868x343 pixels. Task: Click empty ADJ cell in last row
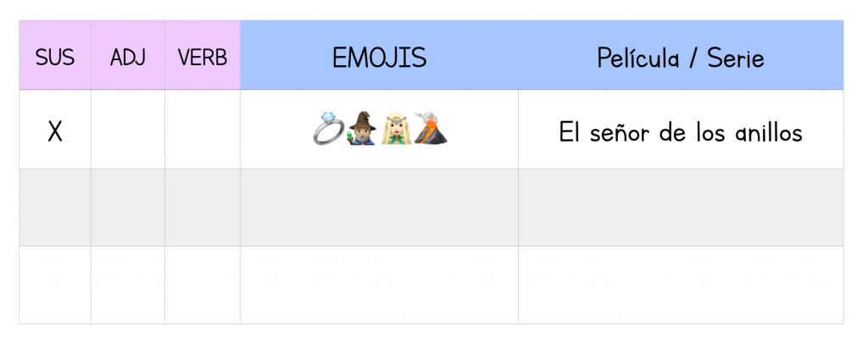pyautogui.click(x=128, y=285)
